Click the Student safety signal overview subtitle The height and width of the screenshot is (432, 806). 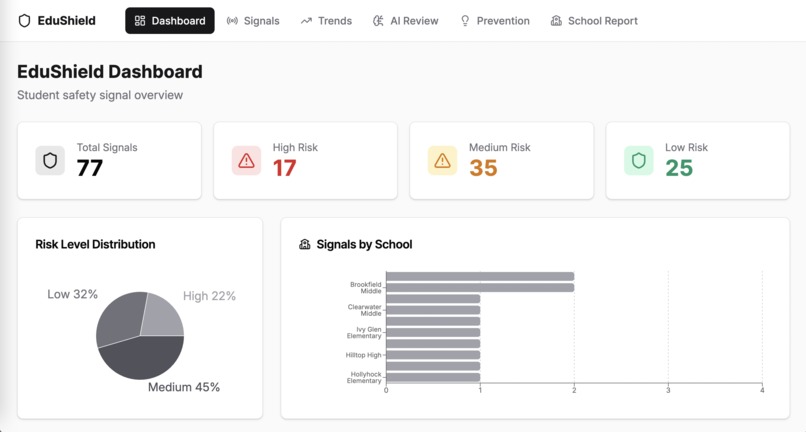coord(100,95)
